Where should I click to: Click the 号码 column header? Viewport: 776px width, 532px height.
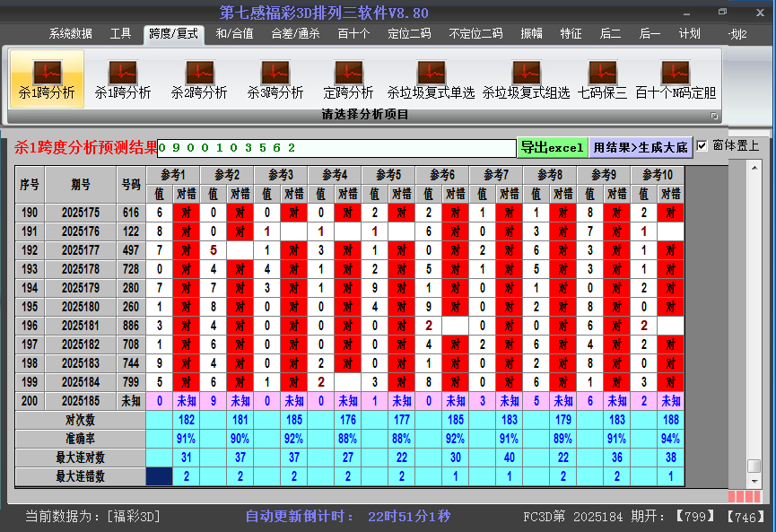(131, 185)
